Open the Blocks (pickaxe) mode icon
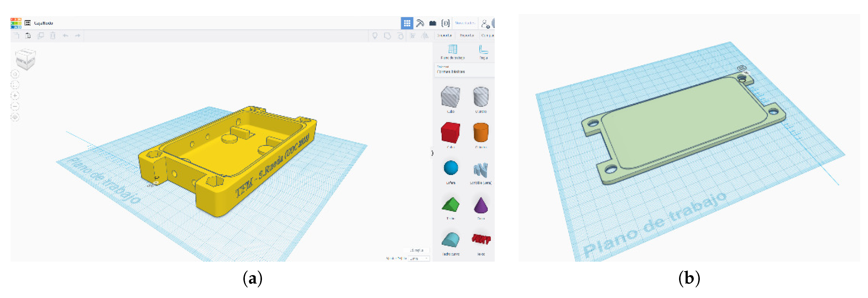Image resolution: width=868 pixels, height=298 pixels. tap(420, 23)
